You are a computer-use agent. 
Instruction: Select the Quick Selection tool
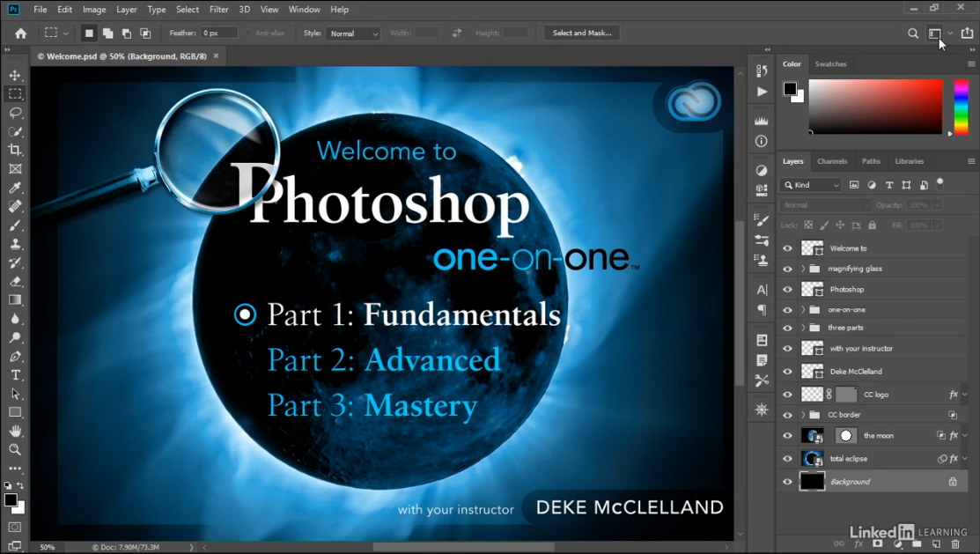coord(15,131)
